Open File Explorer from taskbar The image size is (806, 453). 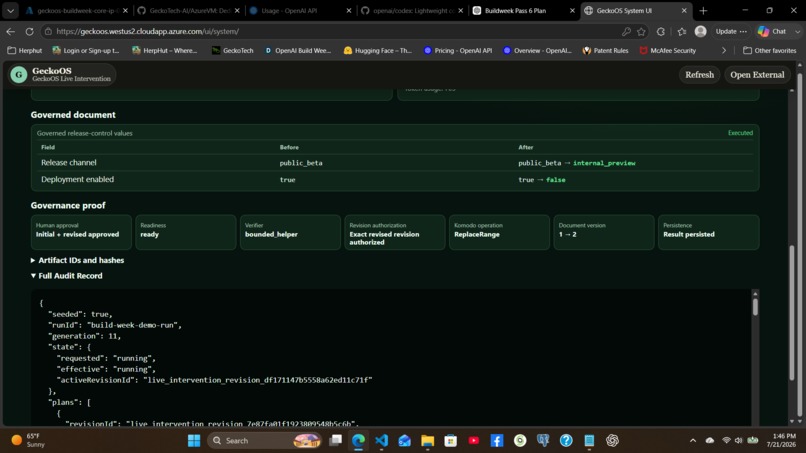pos(428,441)
